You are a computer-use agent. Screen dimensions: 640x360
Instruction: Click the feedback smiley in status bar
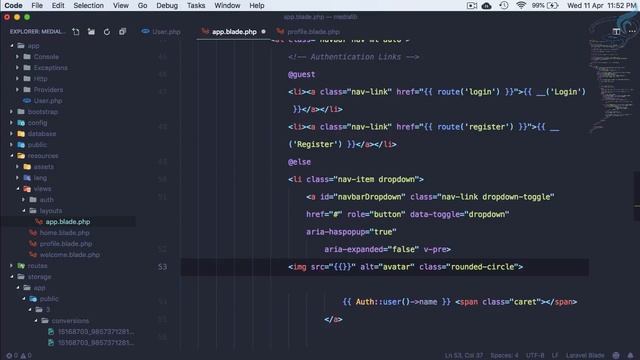click(616, 356)
